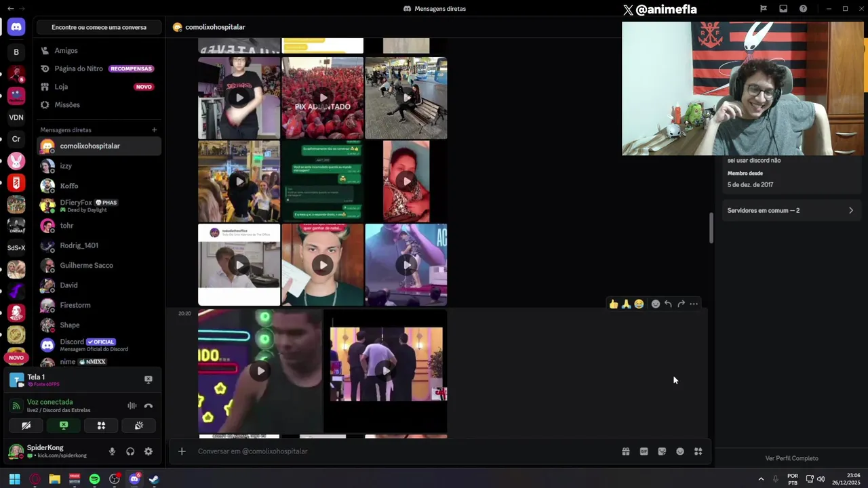Stop streaming via Tela 1 screen icon

click(149, 380)
